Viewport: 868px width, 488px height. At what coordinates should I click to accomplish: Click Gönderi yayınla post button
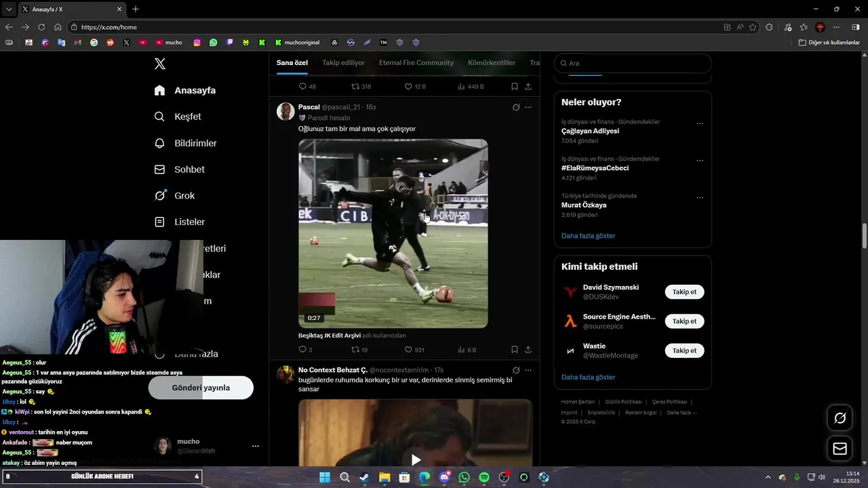pos(201,388)
